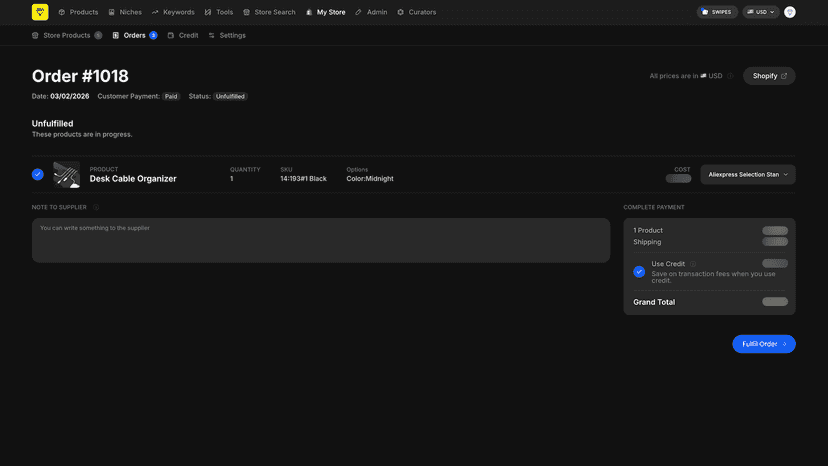Toggle Desk Cable Organizer product checkbox
This screenshot has width=828, height=466.
(x=37, y=174)
